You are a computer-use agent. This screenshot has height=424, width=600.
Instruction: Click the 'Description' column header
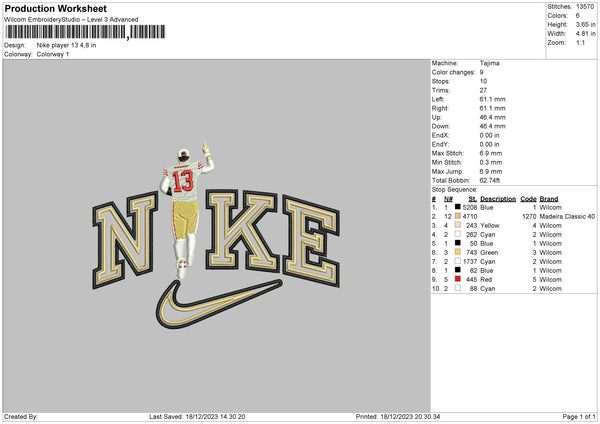pos(498,199)
